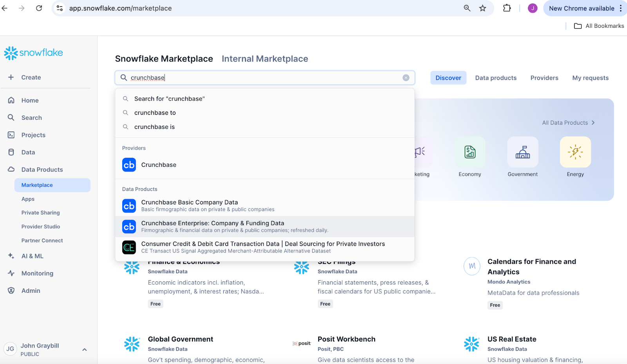
Task: Open the Providers tab
Action: point(544,78)
